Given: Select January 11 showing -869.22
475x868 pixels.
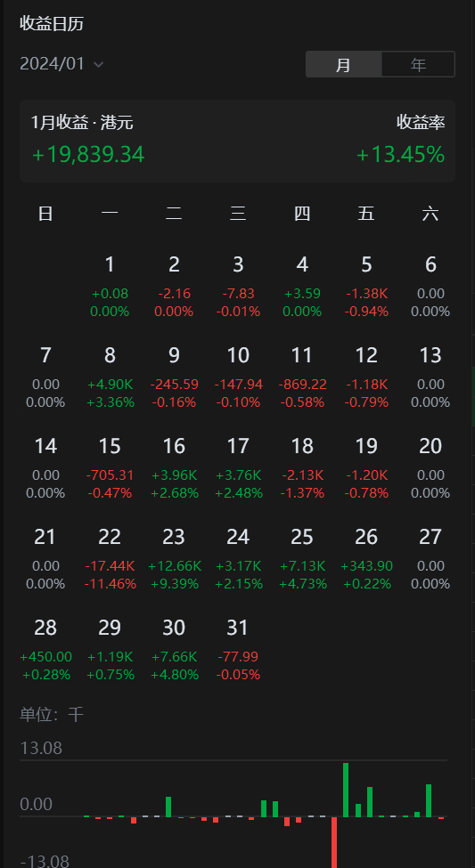Looking at the screenshot, I should [x=302, y=378].
